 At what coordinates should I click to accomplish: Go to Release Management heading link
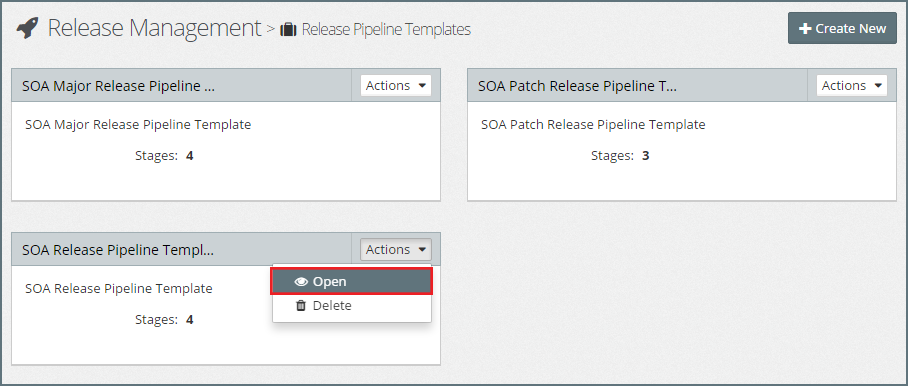[154, 28]
